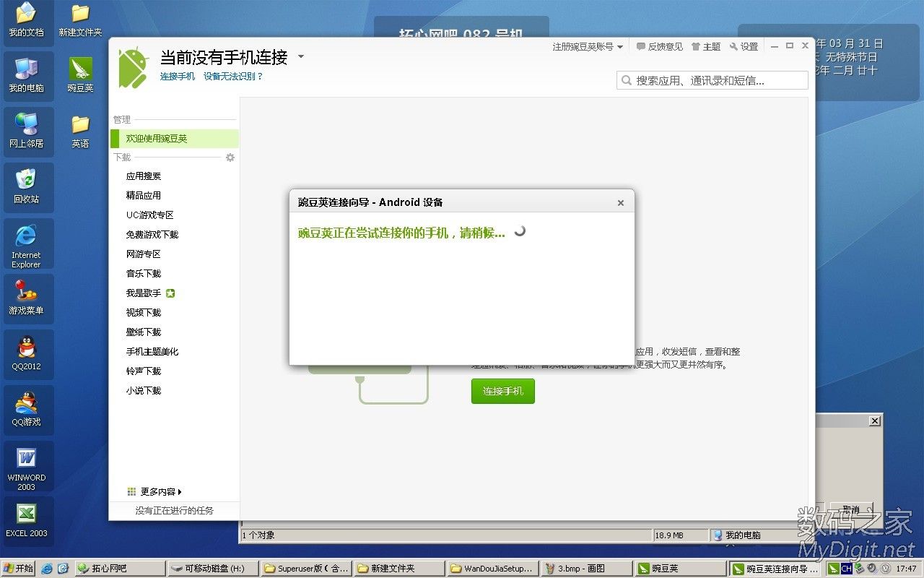Click Internet Explorer quick launch icon in taskbar
Image resolution: width=924 pixels, height=578 pixels.
click(47, 569)
